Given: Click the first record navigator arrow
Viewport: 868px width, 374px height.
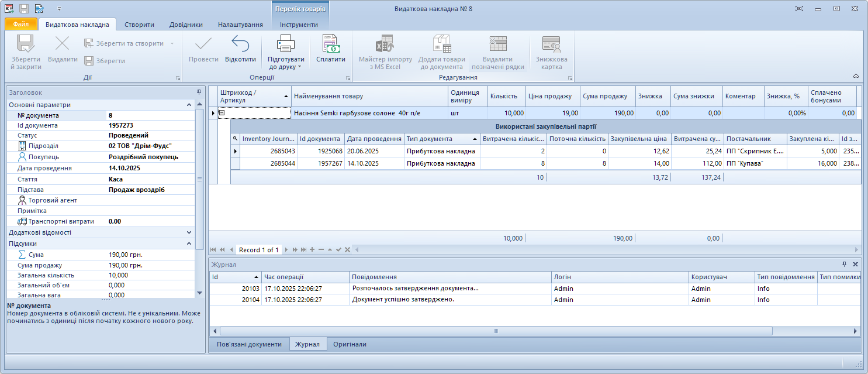Looking at the screenshot, I should point(213,250).
